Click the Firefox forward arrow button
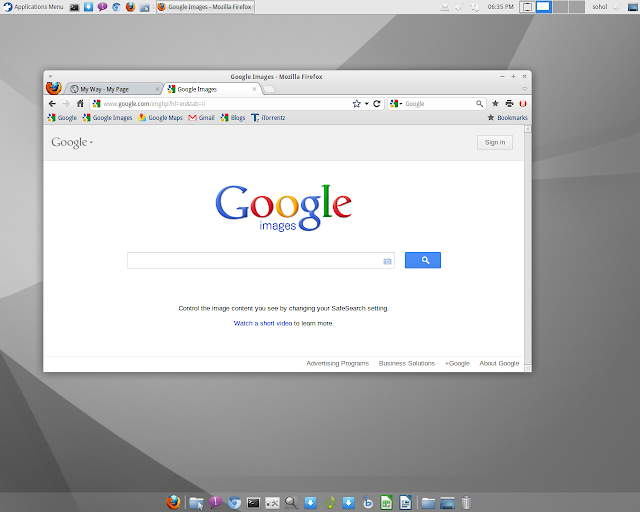The width and height of the screenshot is (640, 512). (x=66, y=104)
